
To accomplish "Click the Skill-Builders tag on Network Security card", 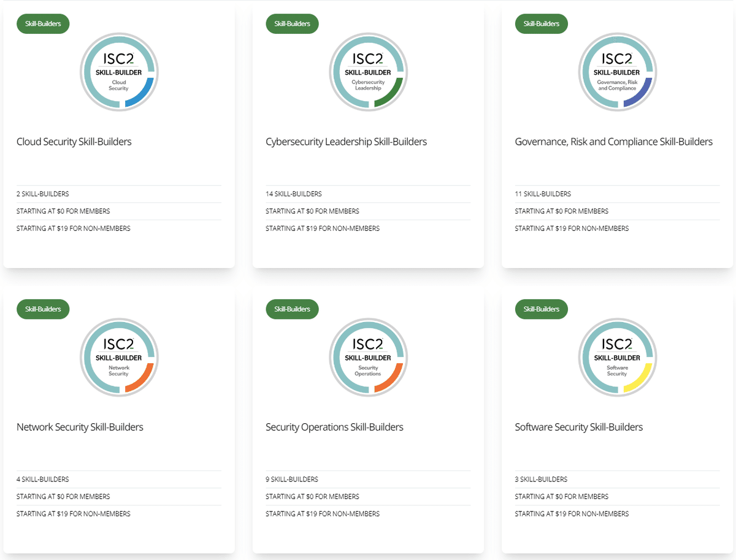I will click(43, 309).
